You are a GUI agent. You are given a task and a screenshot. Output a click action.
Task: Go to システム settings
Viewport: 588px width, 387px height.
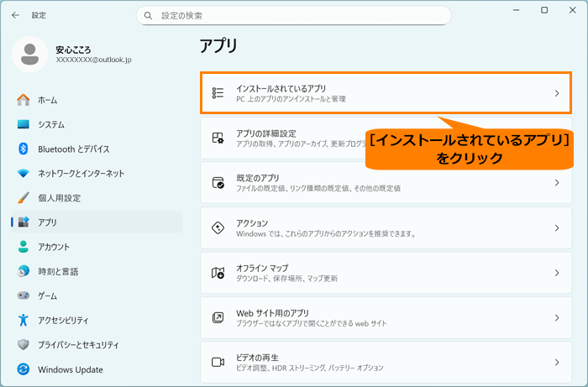[x=97, y=124]
